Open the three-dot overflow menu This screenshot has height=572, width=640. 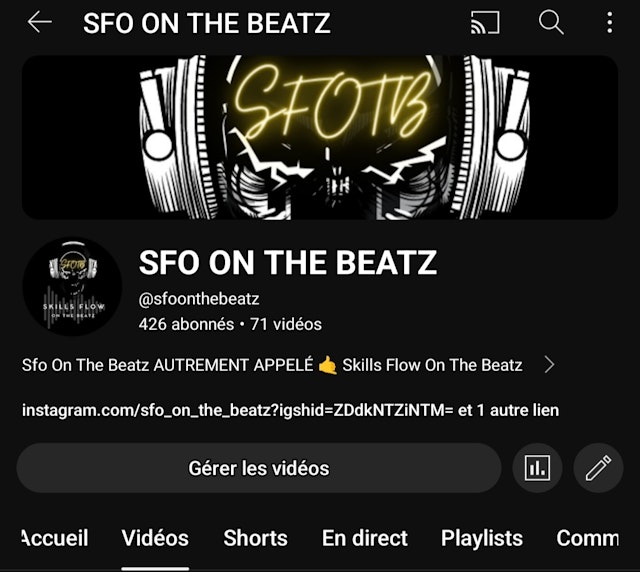tap(609, 22)
